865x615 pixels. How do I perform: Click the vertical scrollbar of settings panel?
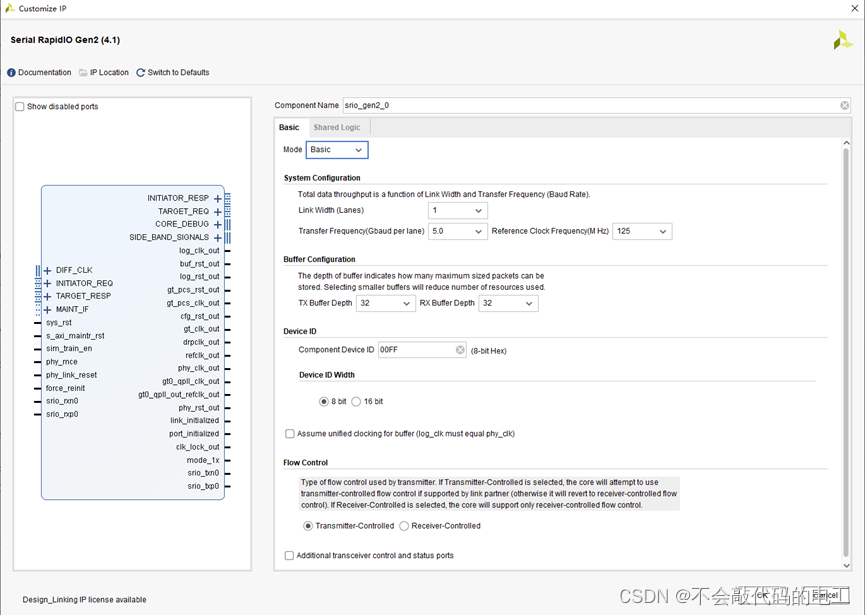coord(846,353)
